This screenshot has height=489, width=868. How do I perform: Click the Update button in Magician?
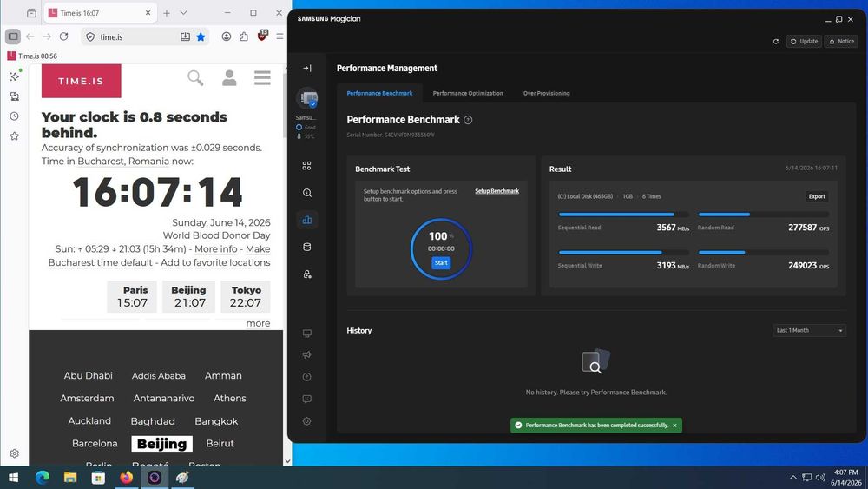click(804, 42)
